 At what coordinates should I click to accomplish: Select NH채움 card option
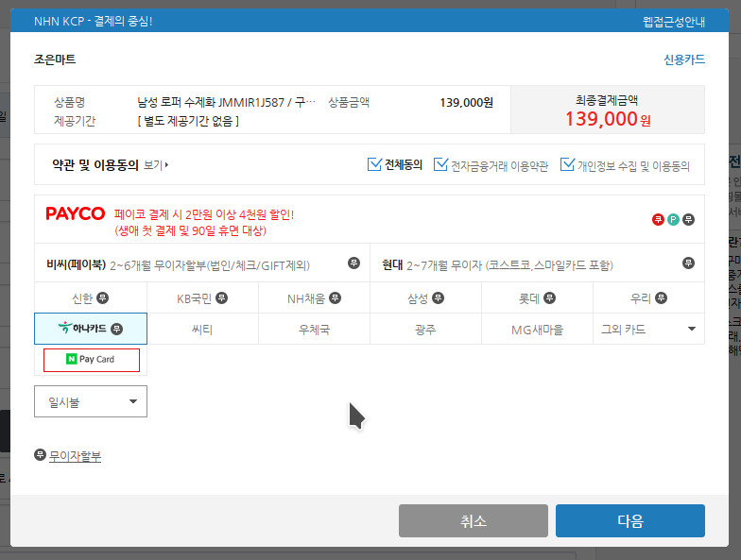(314, 298)
